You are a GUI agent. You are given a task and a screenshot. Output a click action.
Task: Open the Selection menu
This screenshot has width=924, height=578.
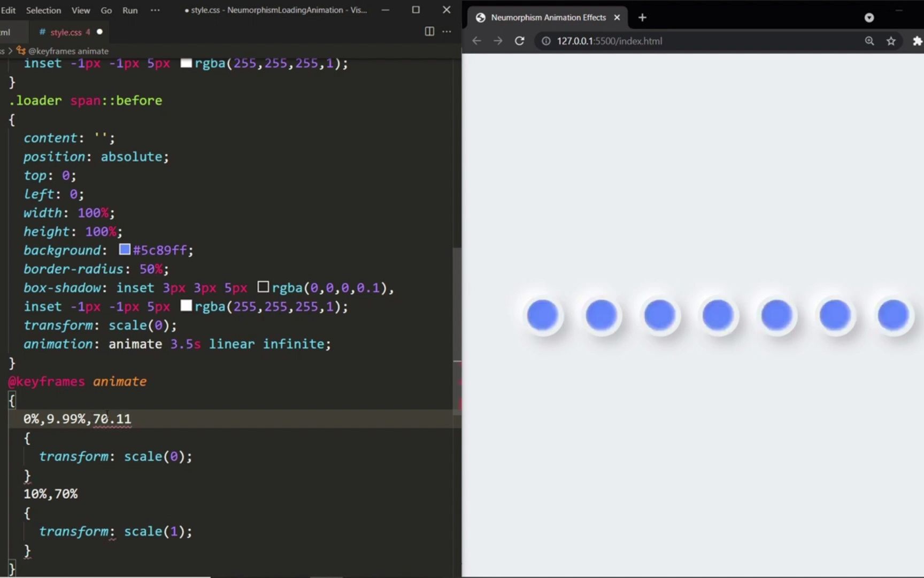coord(43,10)
